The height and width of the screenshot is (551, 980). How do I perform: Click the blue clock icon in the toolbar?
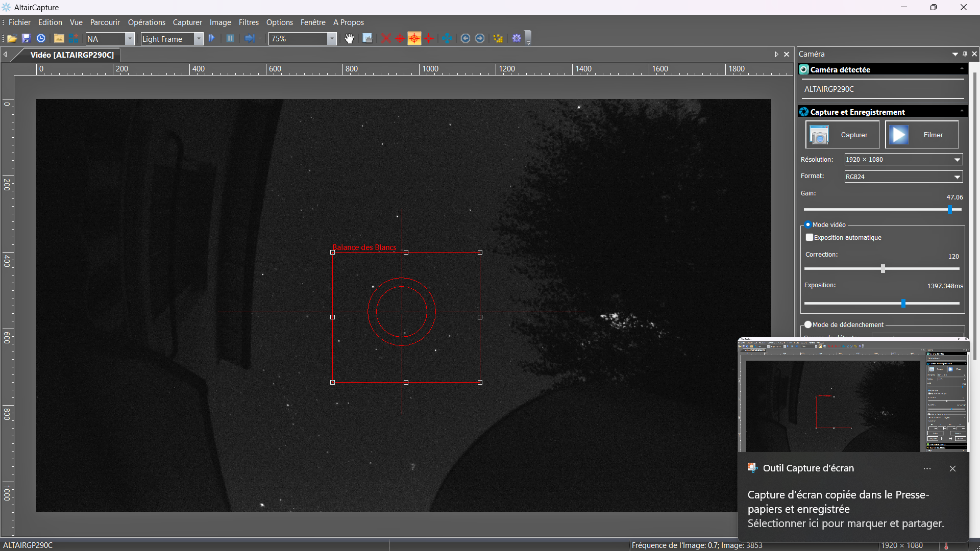pos(41,39)
